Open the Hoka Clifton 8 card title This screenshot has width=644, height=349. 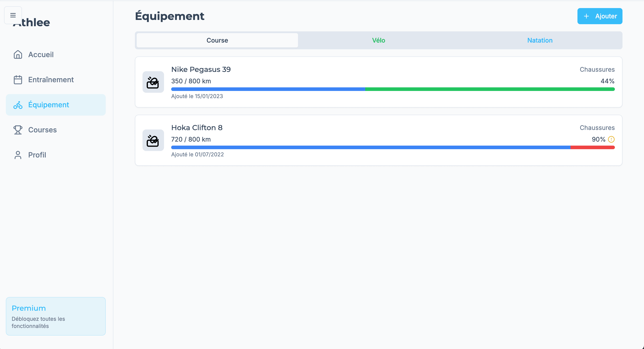click(197, 128)
